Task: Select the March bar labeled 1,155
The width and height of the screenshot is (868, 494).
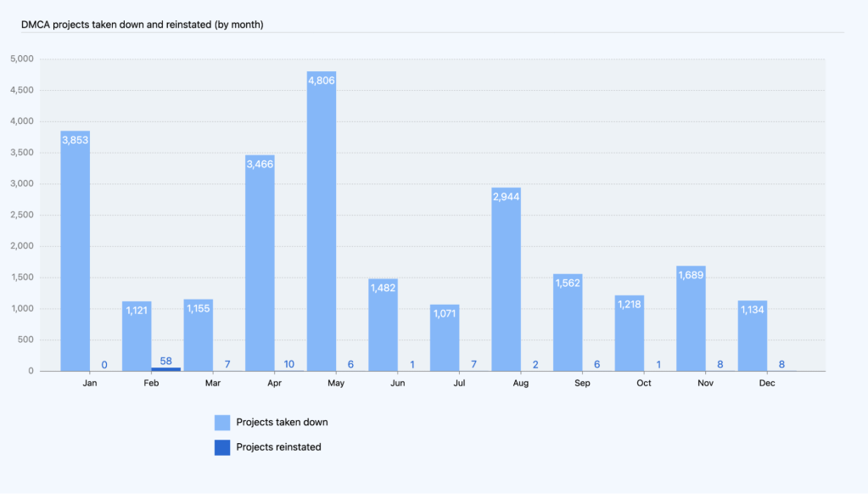Action: (x=197, y=335)
